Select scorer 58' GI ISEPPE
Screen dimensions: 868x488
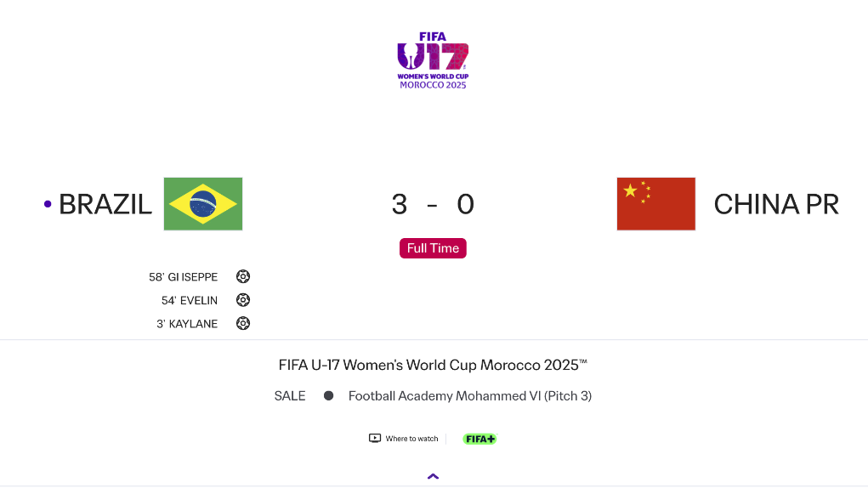coord(184,277)
